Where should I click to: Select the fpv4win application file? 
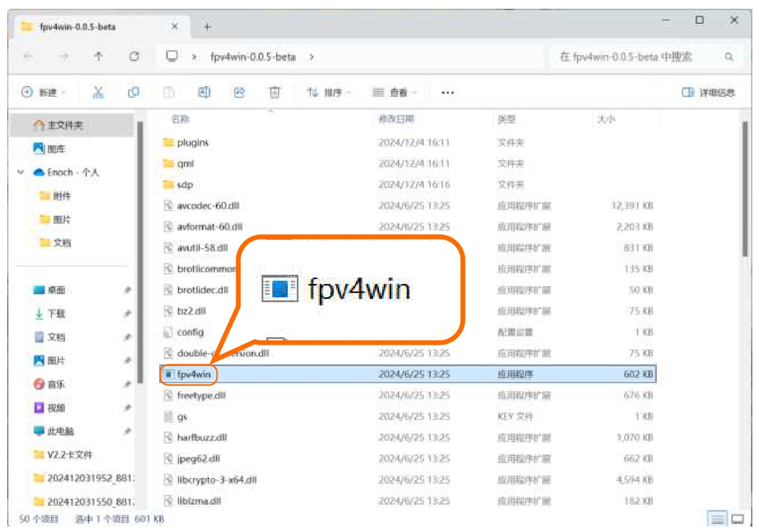[x=194, y=374]
